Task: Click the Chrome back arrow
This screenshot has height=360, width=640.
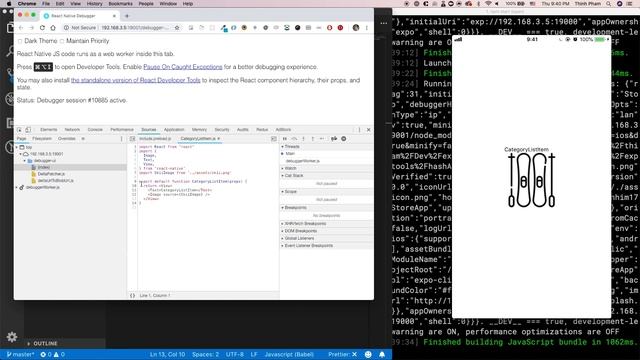Action: (x=21, y=28)
